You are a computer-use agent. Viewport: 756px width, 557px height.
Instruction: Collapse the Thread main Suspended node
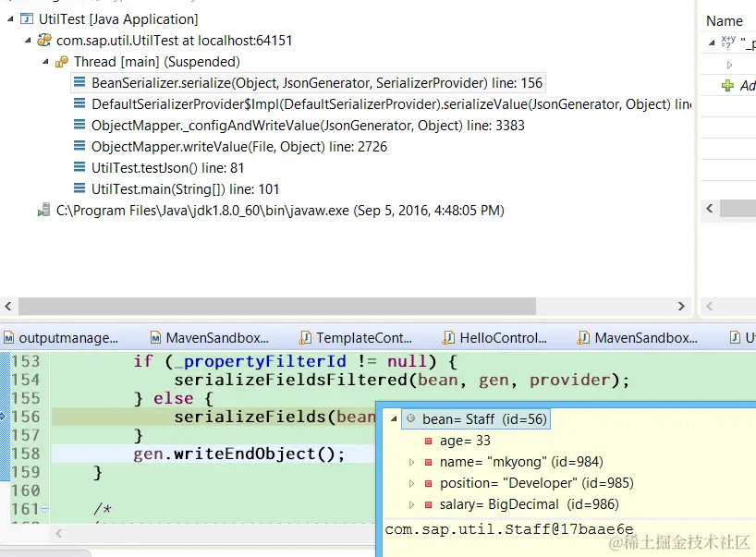(x=45, y=62)
